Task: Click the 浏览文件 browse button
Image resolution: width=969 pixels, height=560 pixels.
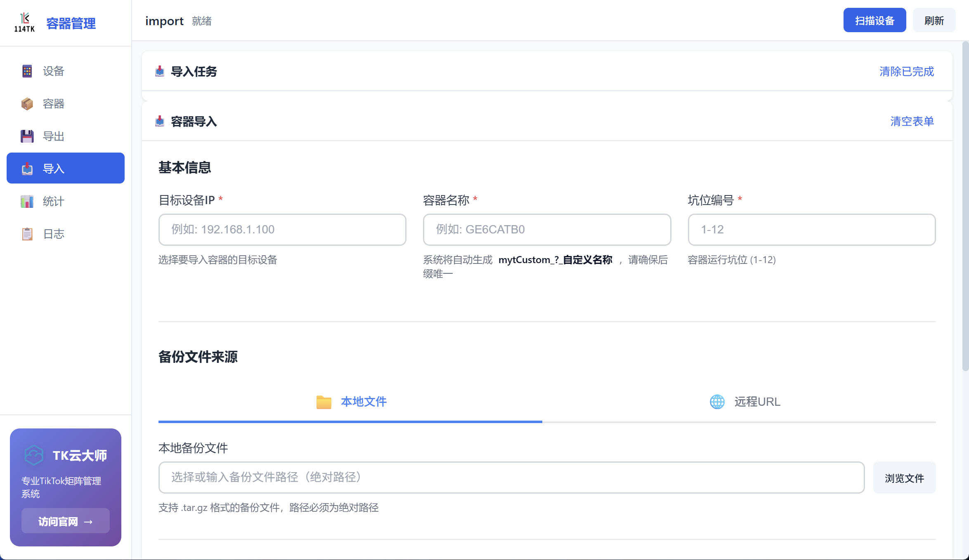Action: pyautogui.click(x=904, y=478)
